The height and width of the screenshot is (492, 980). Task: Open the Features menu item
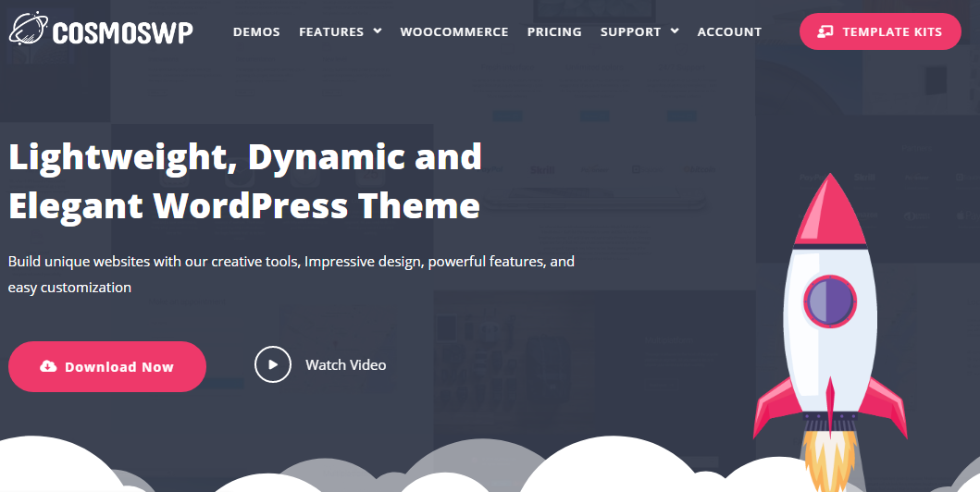pyautogui.click(x=331, y=31)
